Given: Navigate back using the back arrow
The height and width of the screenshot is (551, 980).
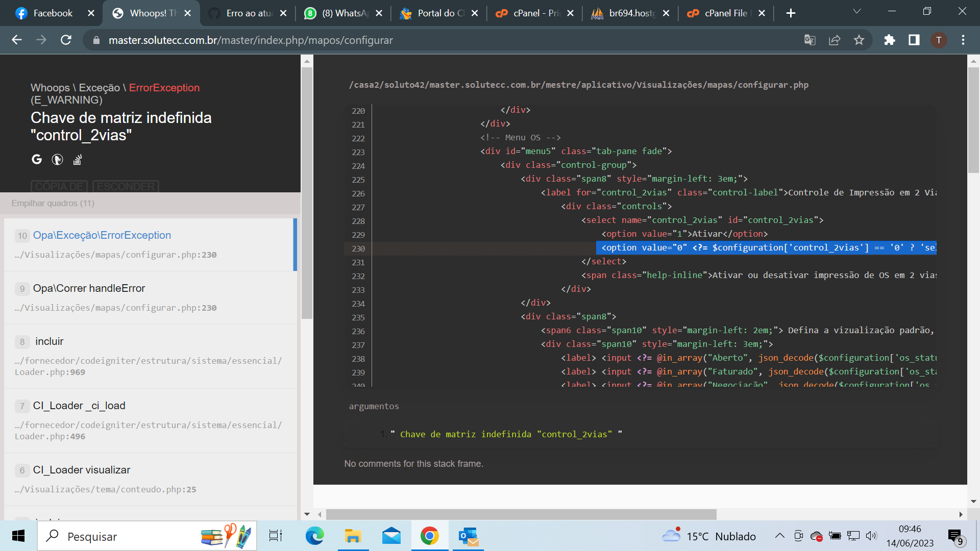Looking at the screenshot, I should point(17,40).
